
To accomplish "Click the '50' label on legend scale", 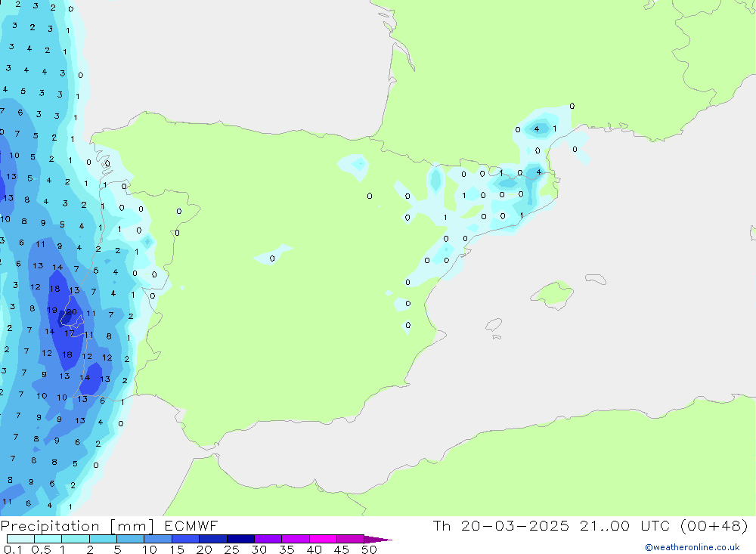I will (369, 549).
